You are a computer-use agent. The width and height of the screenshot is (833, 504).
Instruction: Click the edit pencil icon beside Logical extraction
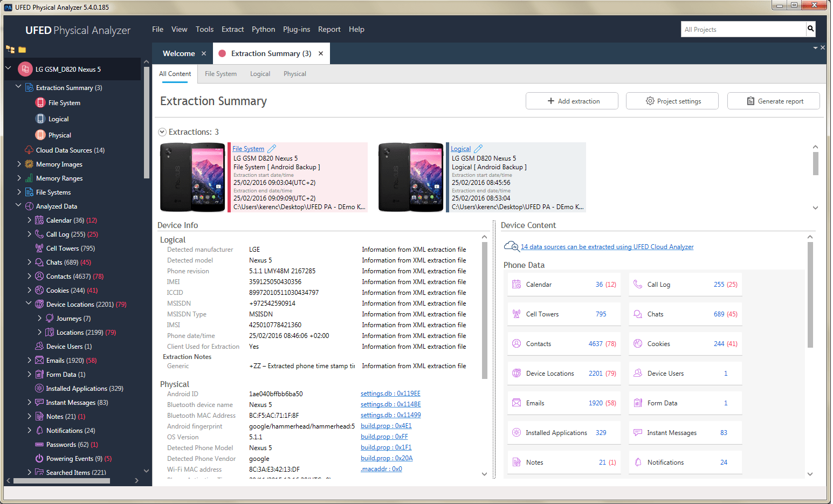coord(478,149)
